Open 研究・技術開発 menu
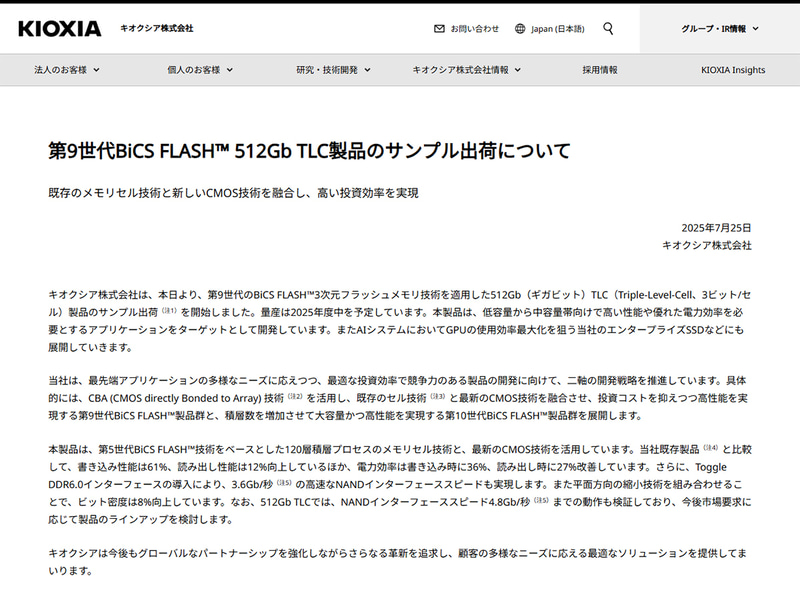This screenshot has width=800, height=600. tap(334, 70)
